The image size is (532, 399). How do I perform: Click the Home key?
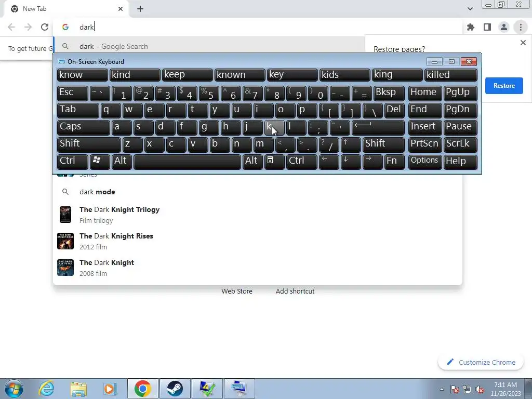425,93
